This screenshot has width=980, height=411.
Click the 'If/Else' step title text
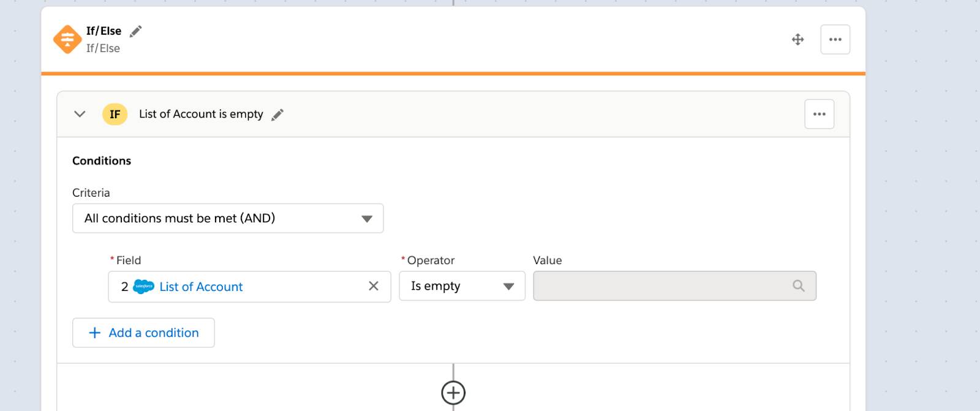104,31
